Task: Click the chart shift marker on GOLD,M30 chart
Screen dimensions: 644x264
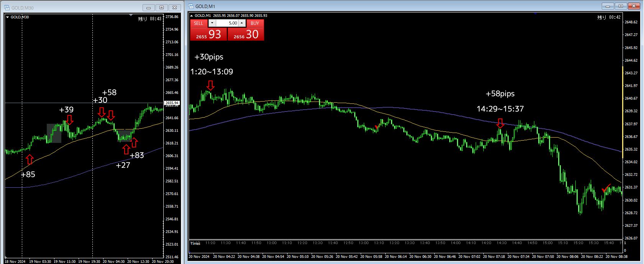Action: (x=131, y=15)
